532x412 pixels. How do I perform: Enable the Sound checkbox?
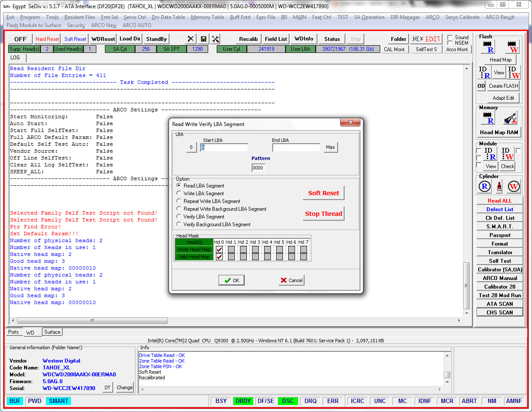(450, 37)
